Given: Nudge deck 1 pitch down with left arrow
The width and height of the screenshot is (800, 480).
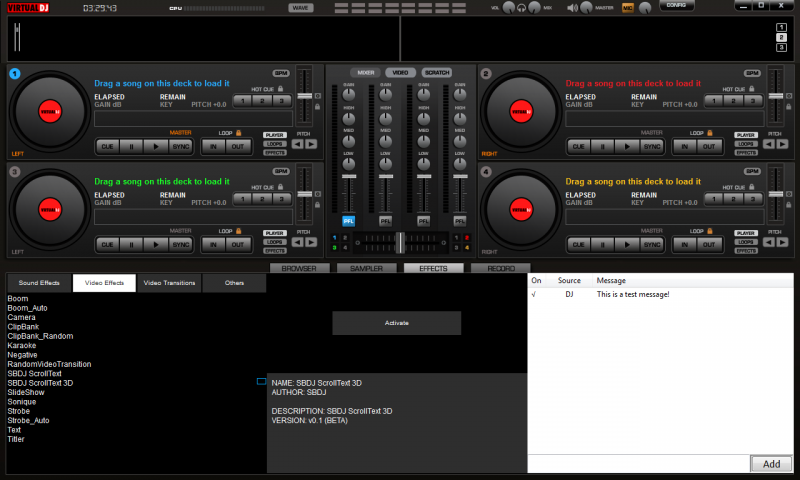Looking at the screenshot, I should point(297,144).
